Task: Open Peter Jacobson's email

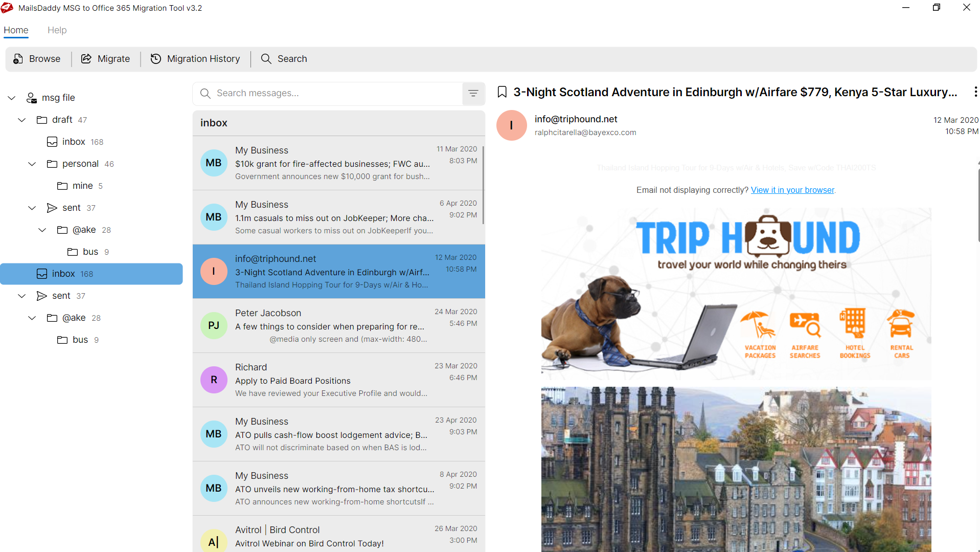Action: point(338,326)
